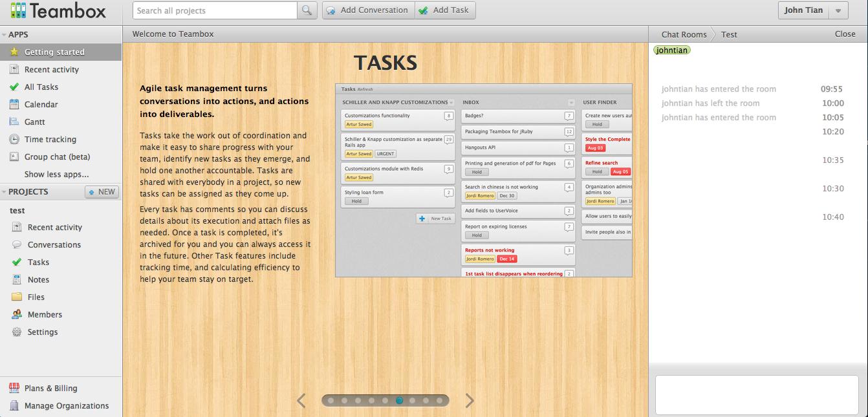
Task: Click the bold 'Agile task management' intro text
Action: pos(224,101)
